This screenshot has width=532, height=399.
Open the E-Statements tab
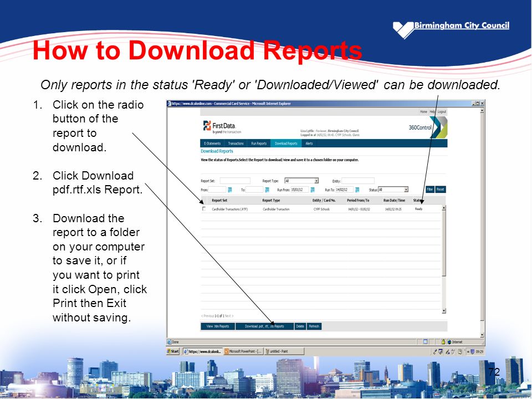(x=212, y=144)
